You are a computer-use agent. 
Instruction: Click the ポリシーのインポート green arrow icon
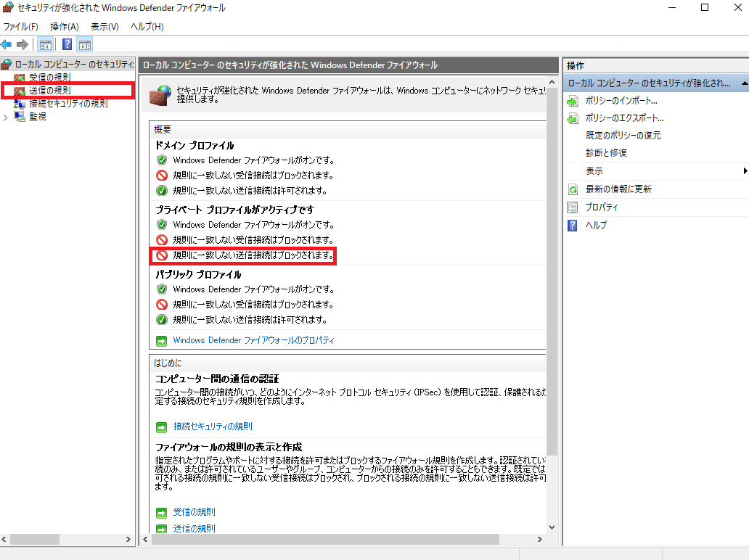point(572,102)
